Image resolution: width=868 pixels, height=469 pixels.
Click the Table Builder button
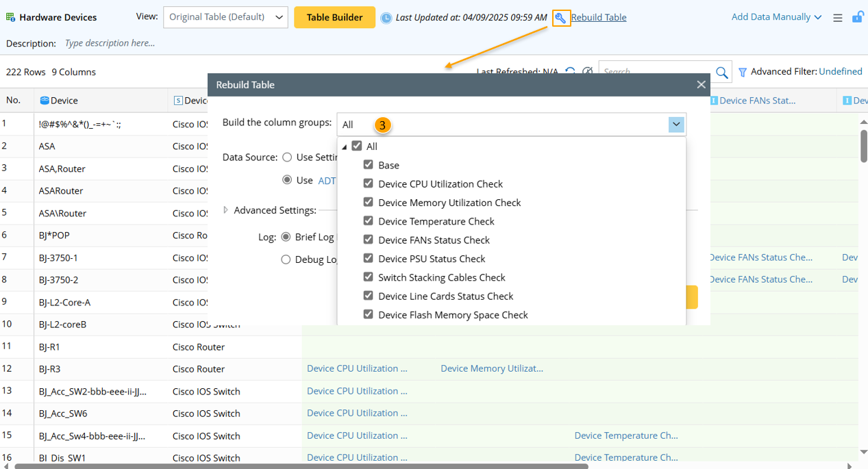coord(334,17)
